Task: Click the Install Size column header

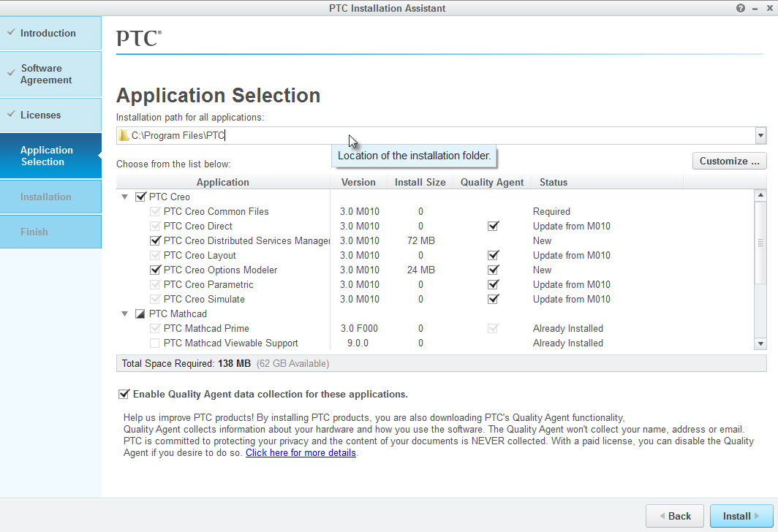Action: (x=420, y=182)
